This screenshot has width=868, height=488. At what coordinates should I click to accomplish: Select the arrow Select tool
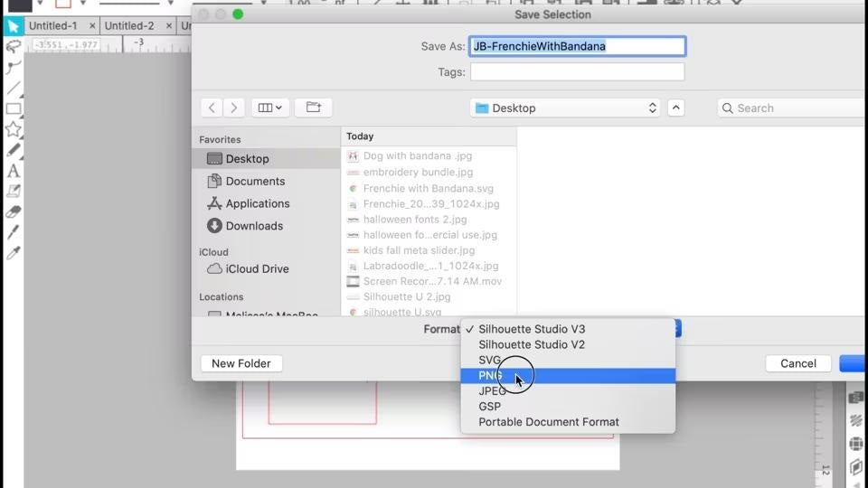[x=14, y=26]
